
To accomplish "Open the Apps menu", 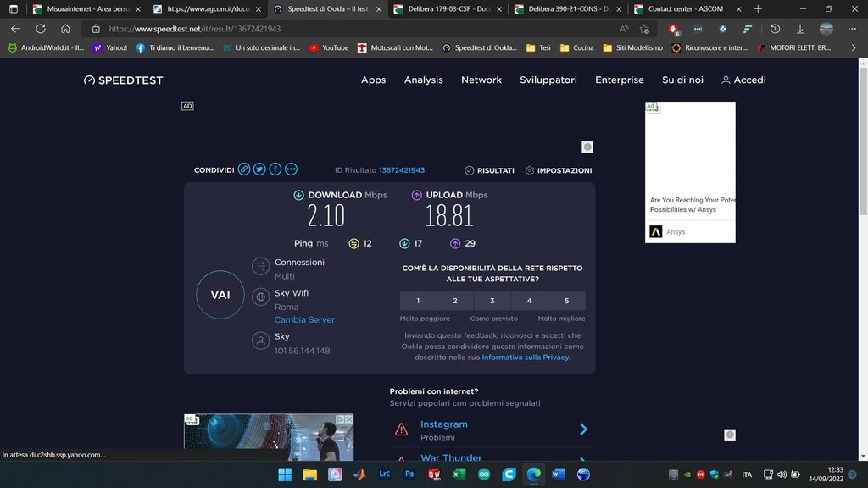I will pyautogui.click(x=374, y=80).
